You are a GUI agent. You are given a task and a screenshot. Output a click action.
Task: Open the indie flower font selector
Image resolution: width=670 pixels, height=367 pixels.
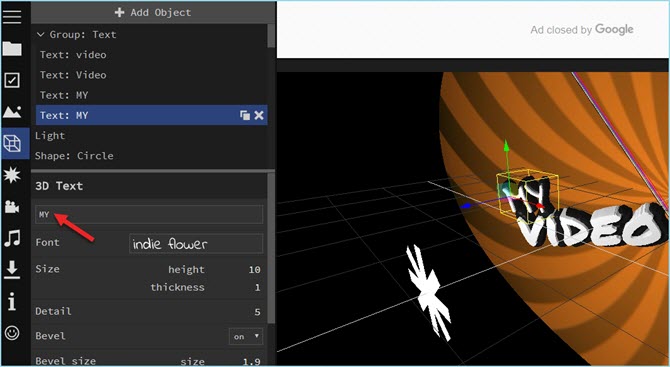[x=196, y=244]
